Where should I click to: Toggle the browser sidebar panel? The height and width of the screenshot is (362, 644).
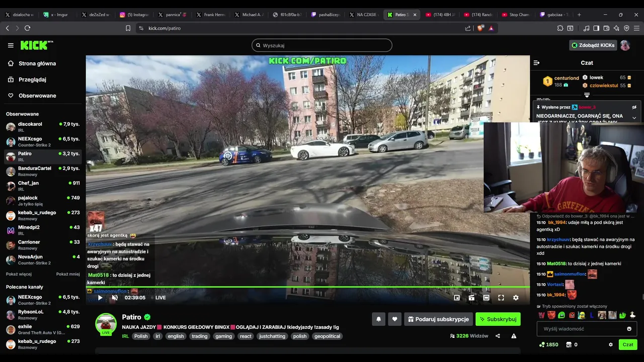pos(596,28)
